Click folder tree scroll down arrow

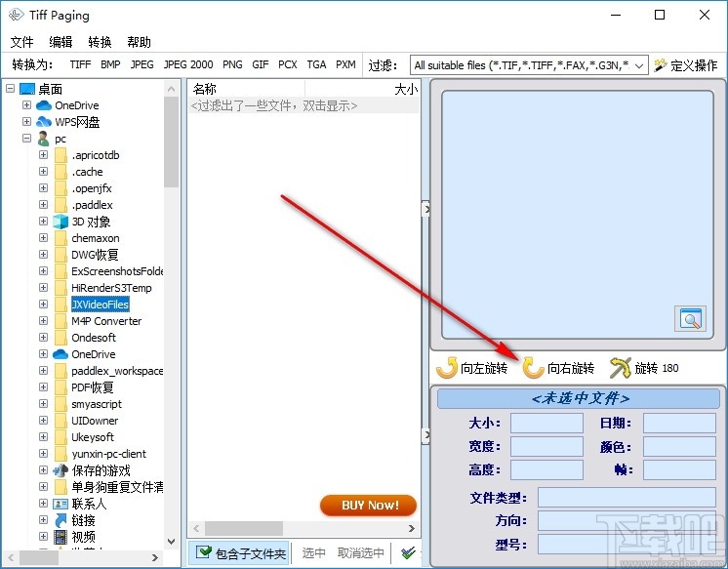coord(171,541)
